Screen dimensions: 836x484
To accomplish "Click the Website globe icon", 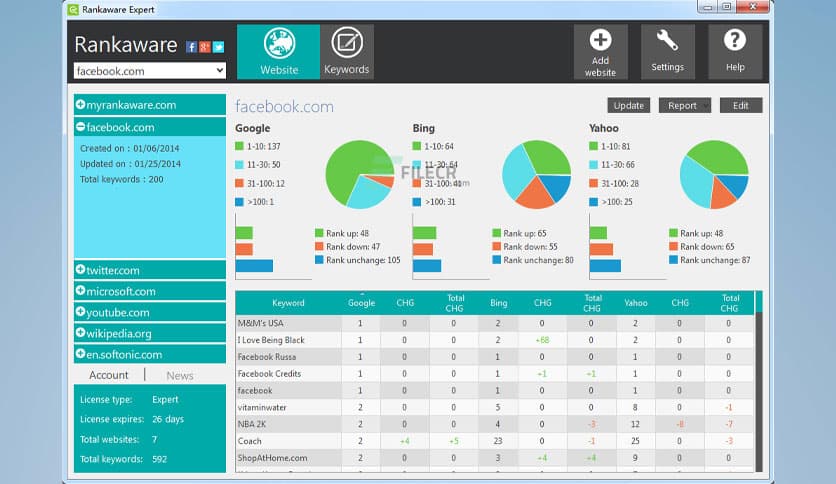I will (279, 43).
